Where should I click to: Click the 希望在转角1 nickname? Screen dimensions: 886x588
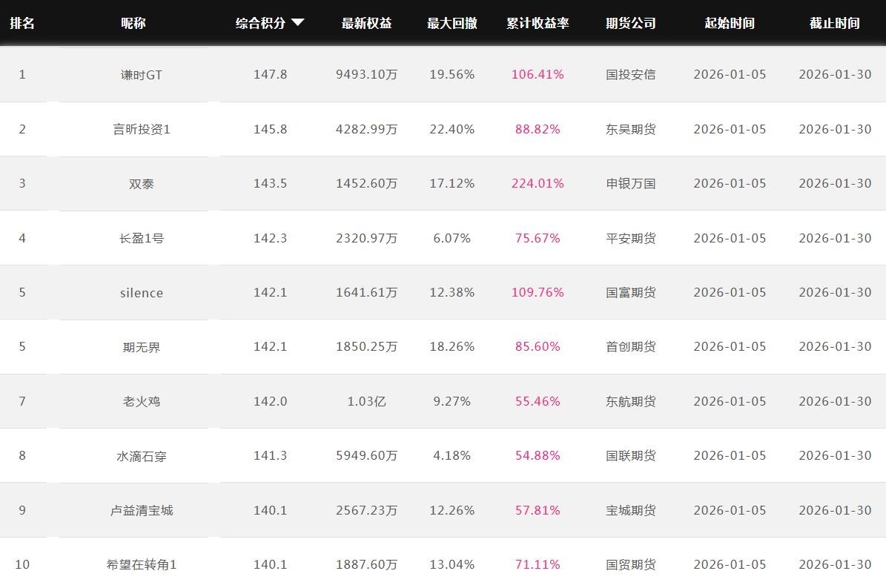tap(141, 565)
